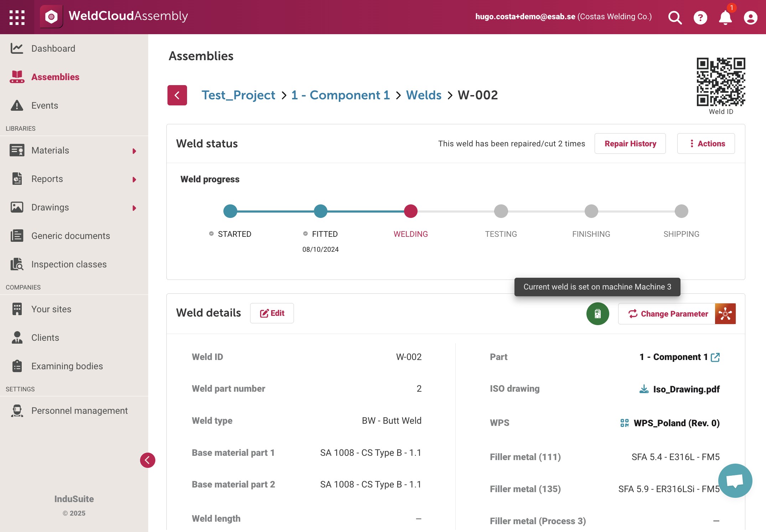766x532 pixels.
Task: Click the Clients person icon
Action: click(x=17, y=338)
